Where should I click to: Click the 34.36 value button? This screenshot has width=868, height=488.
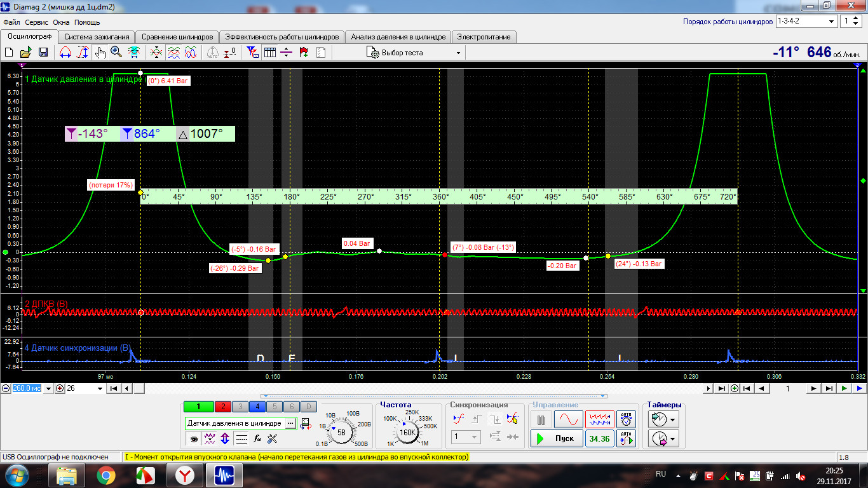pyautogui.click(x=600, y=438)
